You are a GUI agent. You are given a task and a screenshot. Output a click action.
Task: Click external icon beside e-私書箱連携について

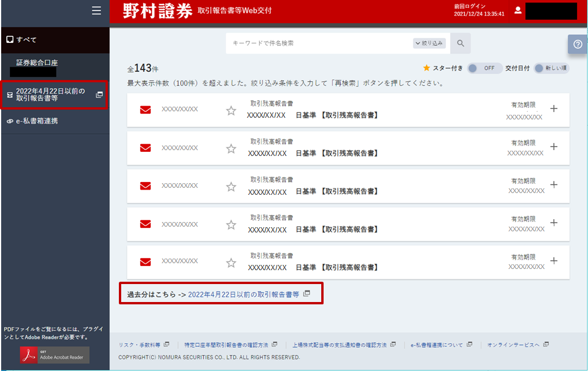coord(470,344)
